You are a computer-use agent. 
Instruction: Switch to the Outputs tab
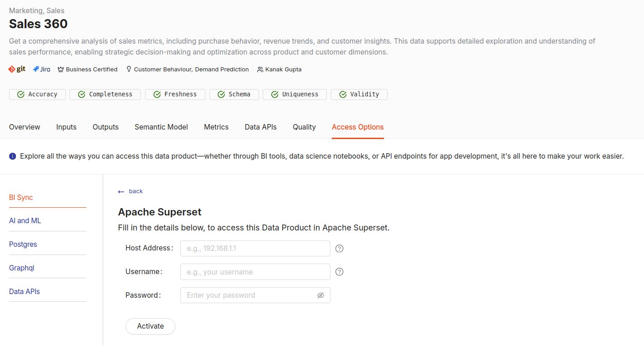(105, 127)
